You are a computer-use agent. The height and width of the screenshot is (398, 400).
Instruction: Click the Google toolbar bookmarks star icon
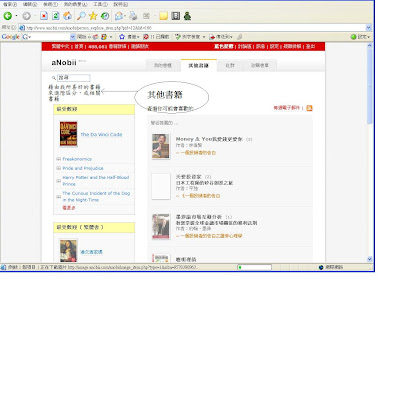coord(122,37)
